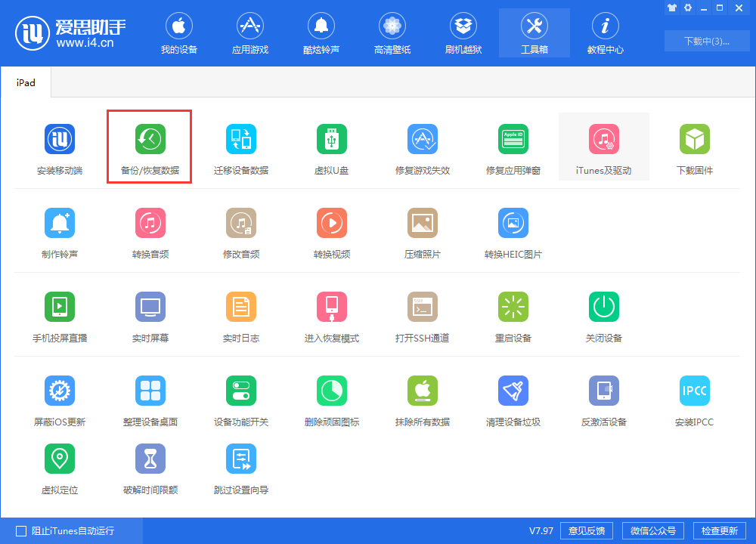Open the 备份/恢复数据 backup tool
756x544 pixels.
(x=149, y=147)
